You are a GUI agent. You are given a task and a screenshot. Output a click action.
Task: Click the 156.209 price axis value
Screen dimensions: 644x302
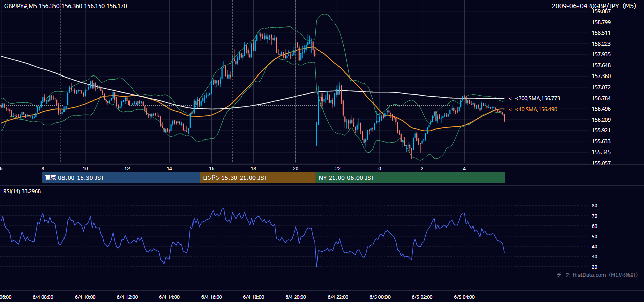coord(601,120)
